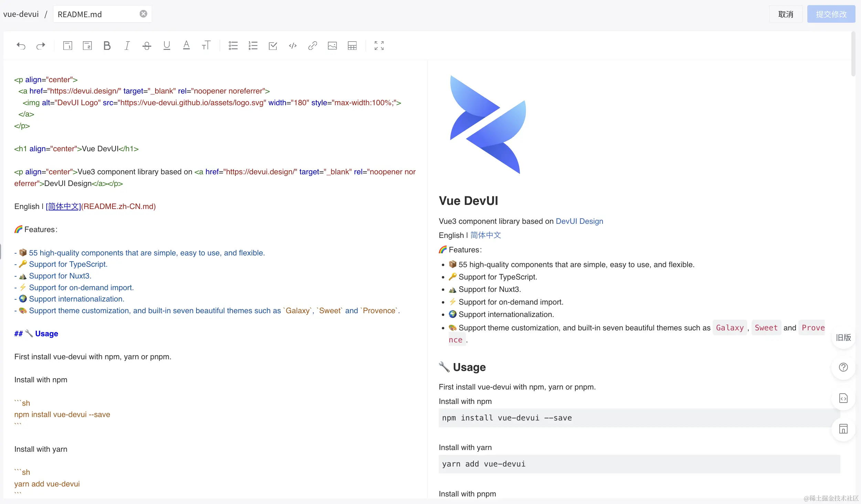Click 'Support for TypeScript.' line in editor
Image resolution: width=861 pixels, height=504 pixels.
click(68, 264)
